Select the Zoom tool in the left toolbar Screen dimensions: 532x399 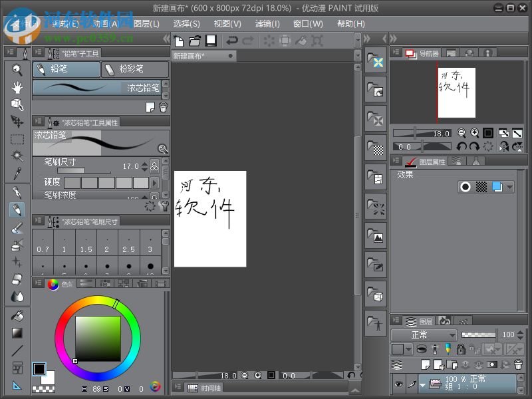(x=17, y=69)
